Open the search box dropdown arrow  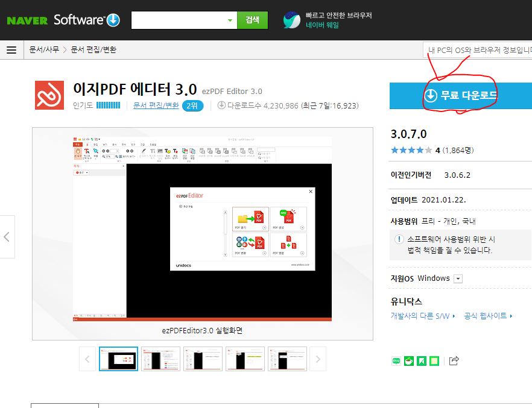[230, 20]
